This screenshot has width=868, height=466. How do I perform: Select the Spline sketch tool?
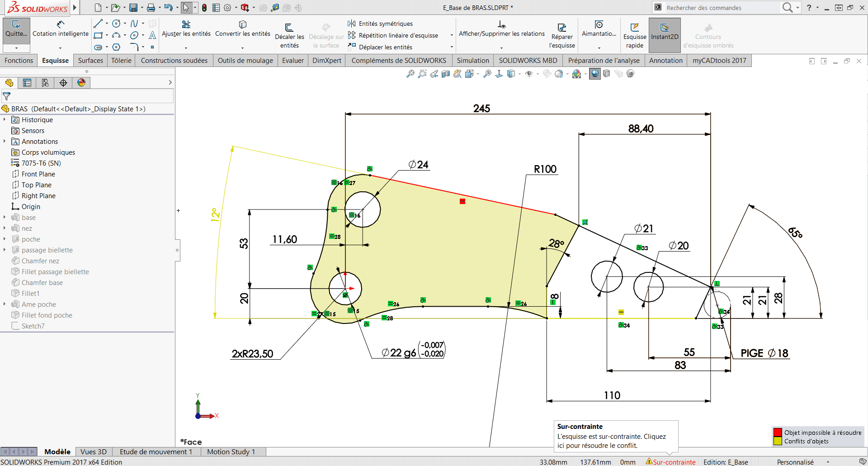134,24
